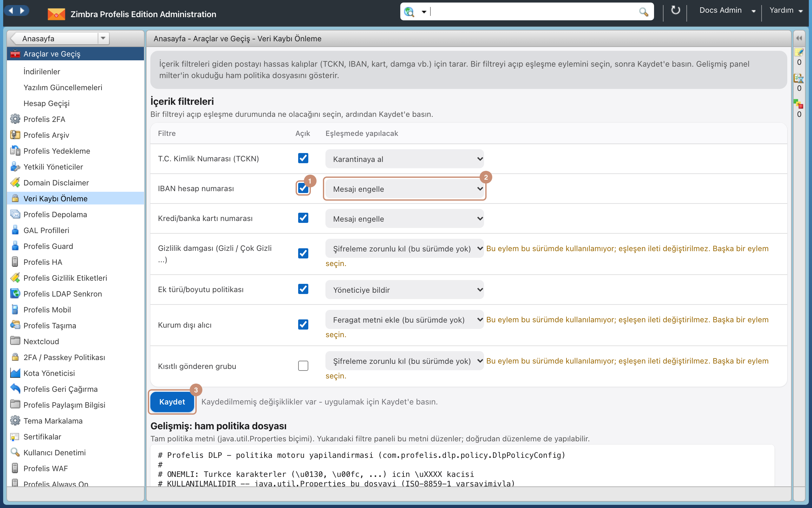
Task: Click the Profelis LDAP Senkron icon
Action: (15, 293)
